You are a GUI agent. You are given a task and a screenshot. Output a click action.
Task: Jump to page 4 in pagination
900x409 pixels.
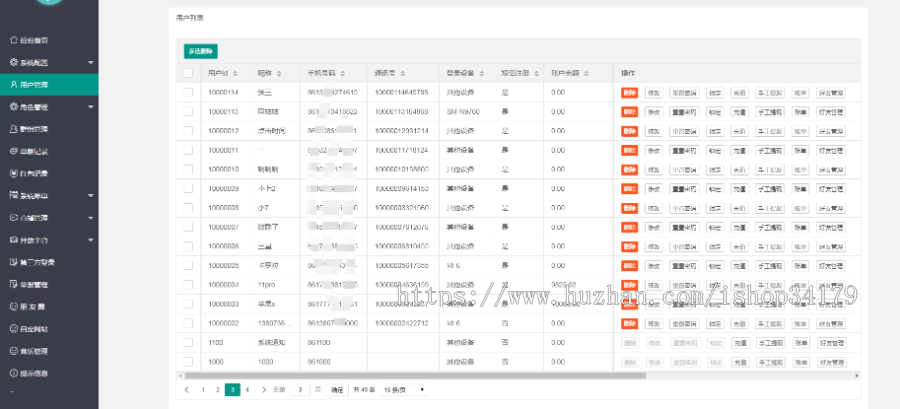click(247, 389)
